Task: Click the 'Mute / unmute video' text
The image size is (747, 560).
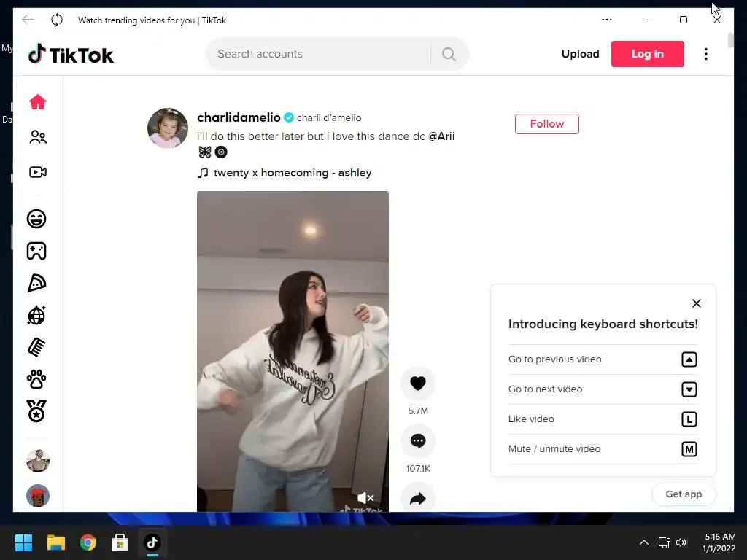Action: tap(554, 448)
